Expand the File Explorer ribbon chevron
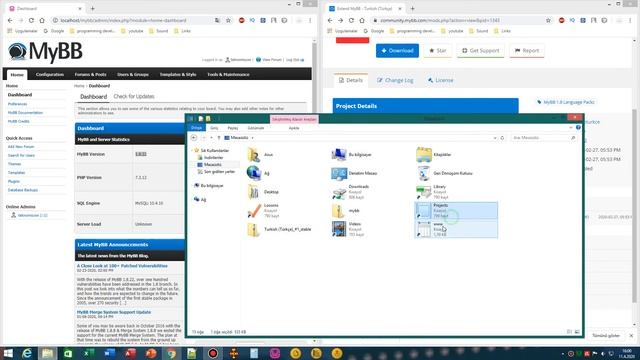 click(571, 128)
